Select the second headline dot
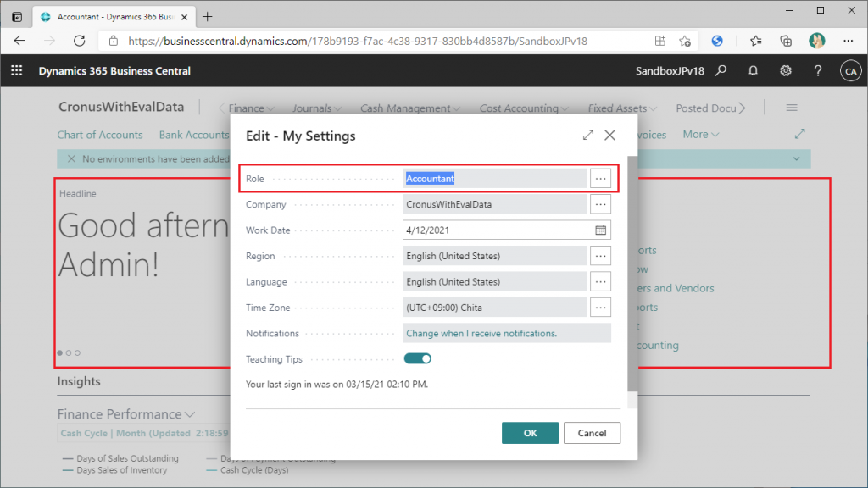 pyautogui.click(x=69, y=353)
